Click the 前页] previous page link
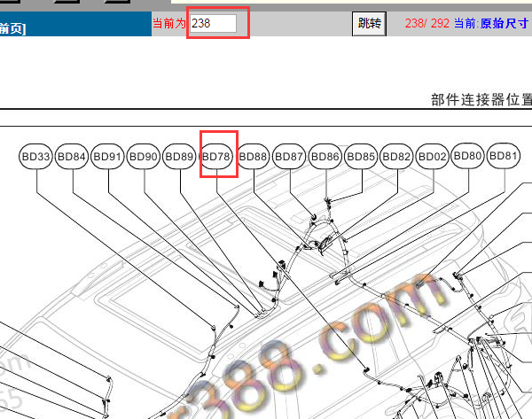 (13, 29)
